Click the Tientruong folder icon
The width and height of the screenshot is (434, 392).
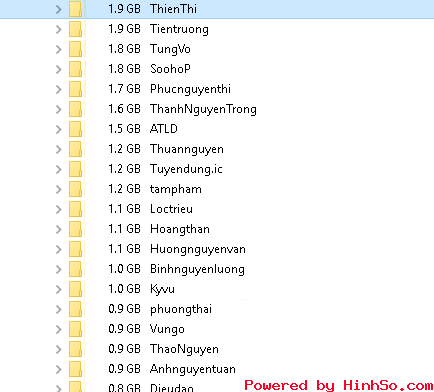point(76,29)
